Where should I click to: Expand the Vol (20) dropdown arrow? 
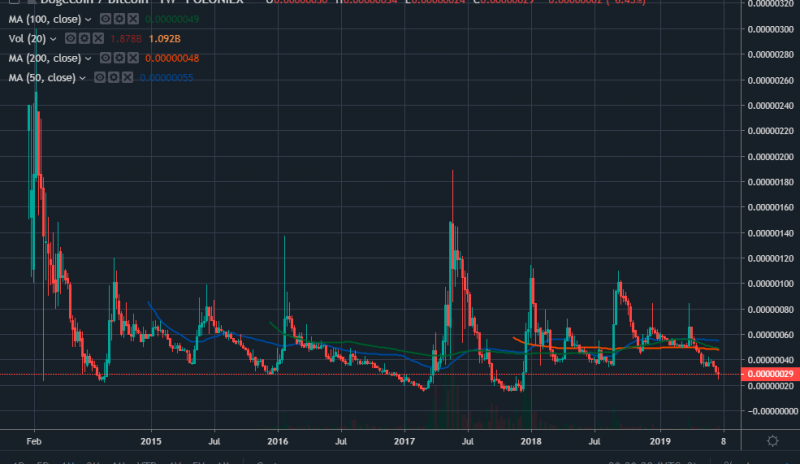point(53,39)
